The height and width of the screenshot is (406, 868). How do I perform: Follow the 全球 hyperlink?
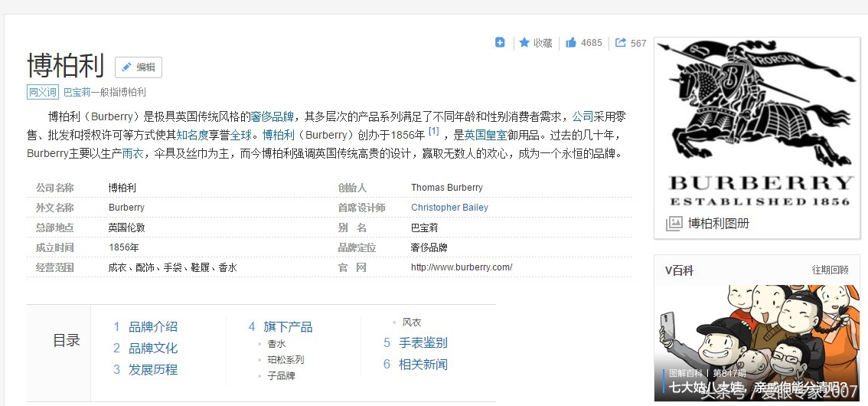241,135
